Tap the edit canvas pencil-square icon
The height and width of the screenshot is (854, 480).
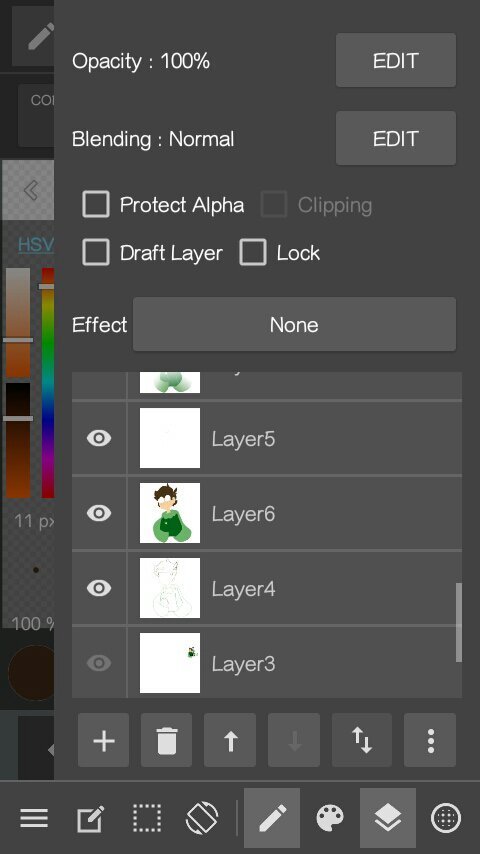point(90,818)
